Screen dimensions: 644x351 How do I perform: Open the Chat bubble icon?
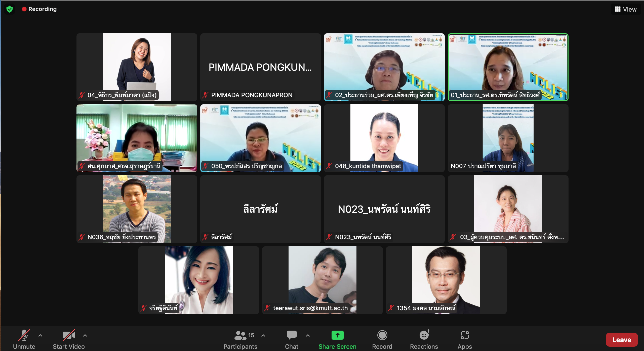click(x=292, y=335)
